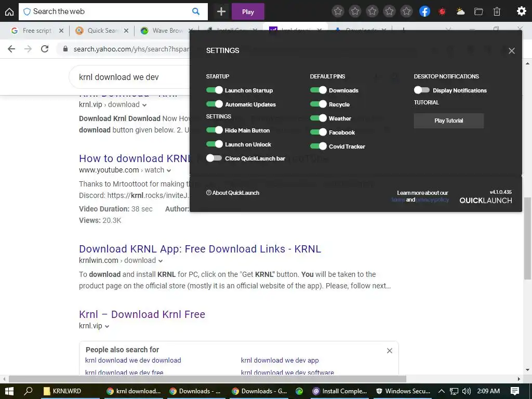
Task: Open Windows taskbar search icon
Action: [28, 391]
